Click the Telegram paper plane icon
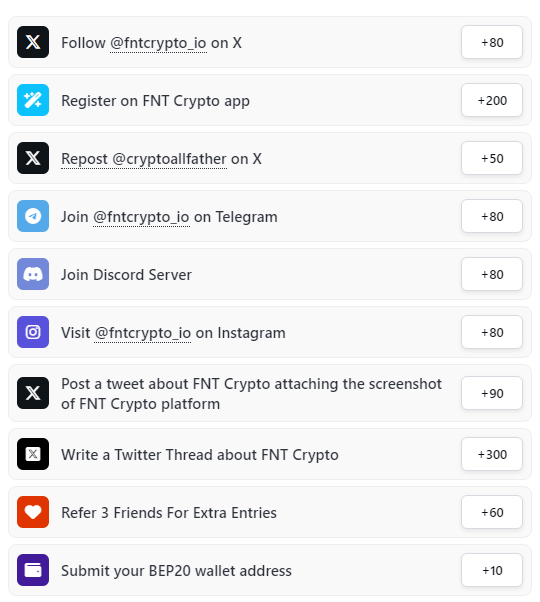Screen dimensions: 540x602 33,216
